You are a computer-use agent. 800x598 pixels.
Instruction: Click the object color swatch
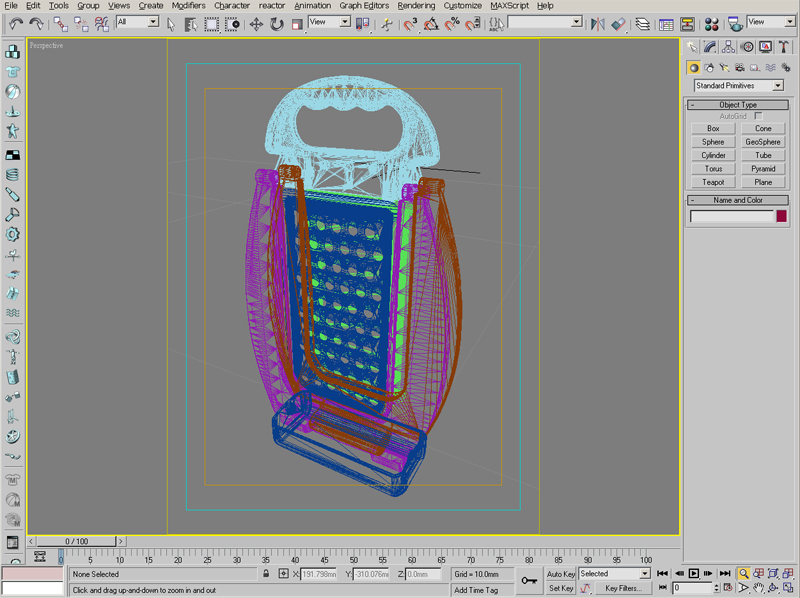pos(781,216)
